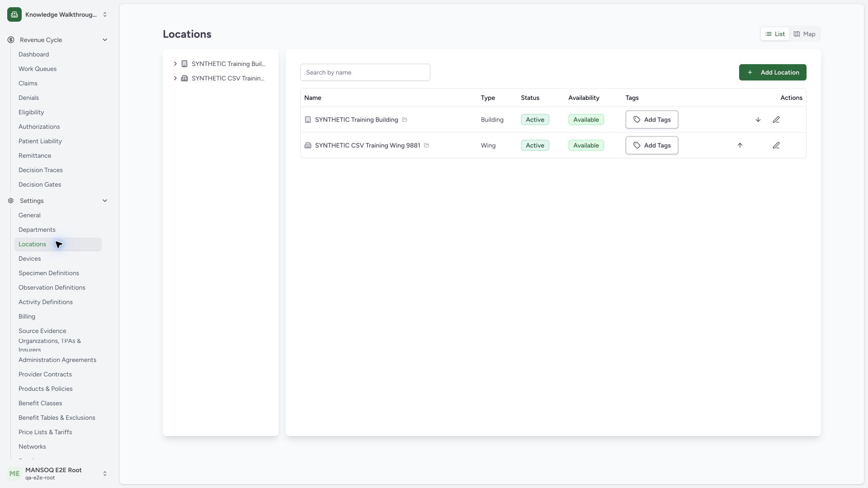Click the wing icon beside SYNTHETIC CSV Training Wing 9881 row
The width and height of the screenshot is (868, 488).
[308, 145]
